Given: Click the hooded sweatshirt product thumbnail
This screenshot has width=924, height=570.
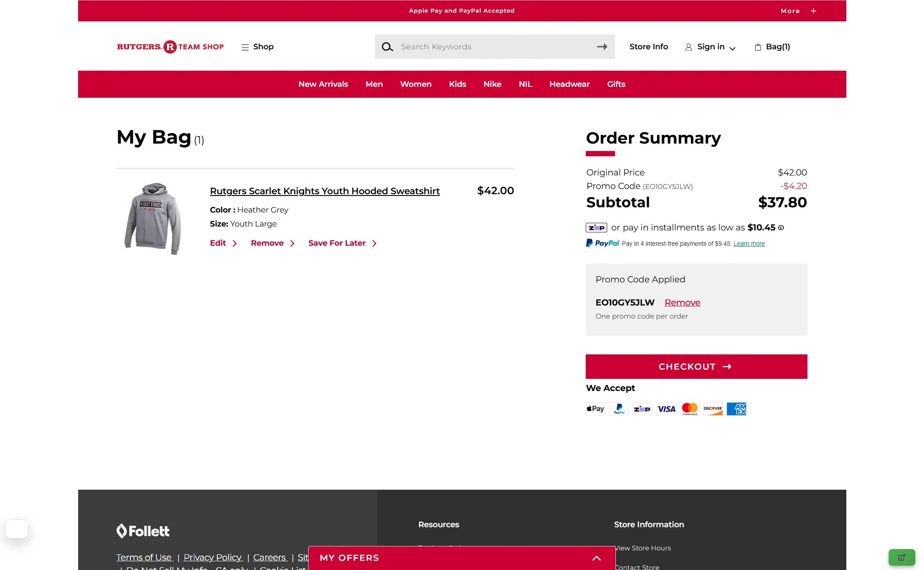Looking at the screenshot, I should [x=153, y=218].
